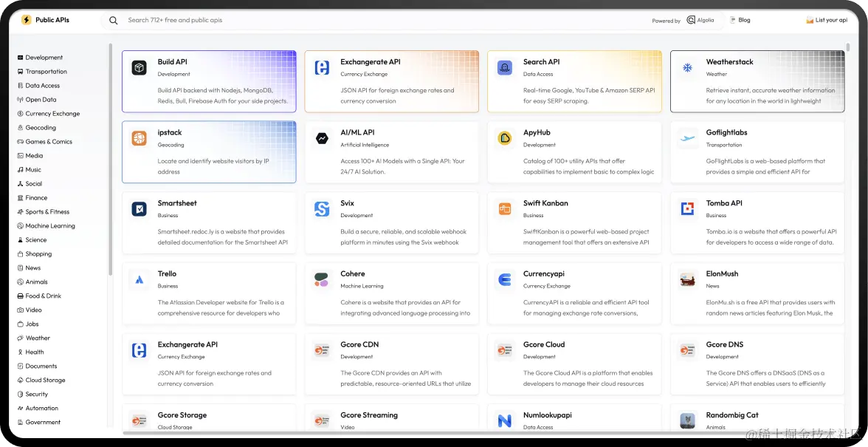The height and width of the screenshot is (447, 868).
Task: Click the Music category text
Action: 33,169
